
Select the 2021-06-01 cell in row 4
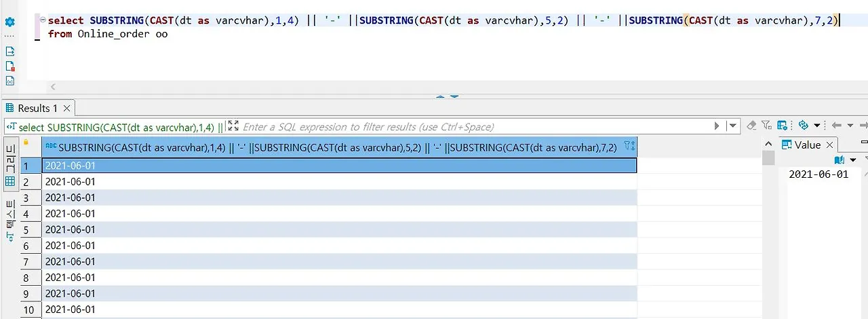[x=339, y=214]
